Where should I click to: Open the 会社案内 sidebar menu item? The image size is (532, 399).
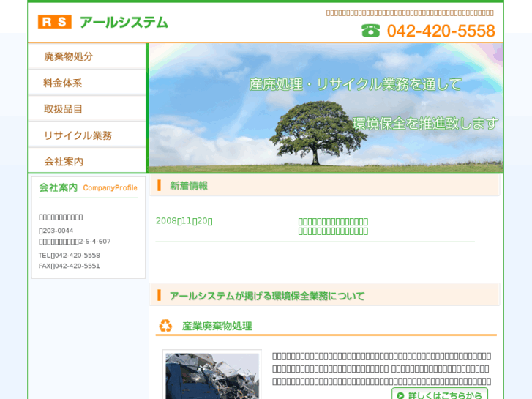click(x=87, y=161)
